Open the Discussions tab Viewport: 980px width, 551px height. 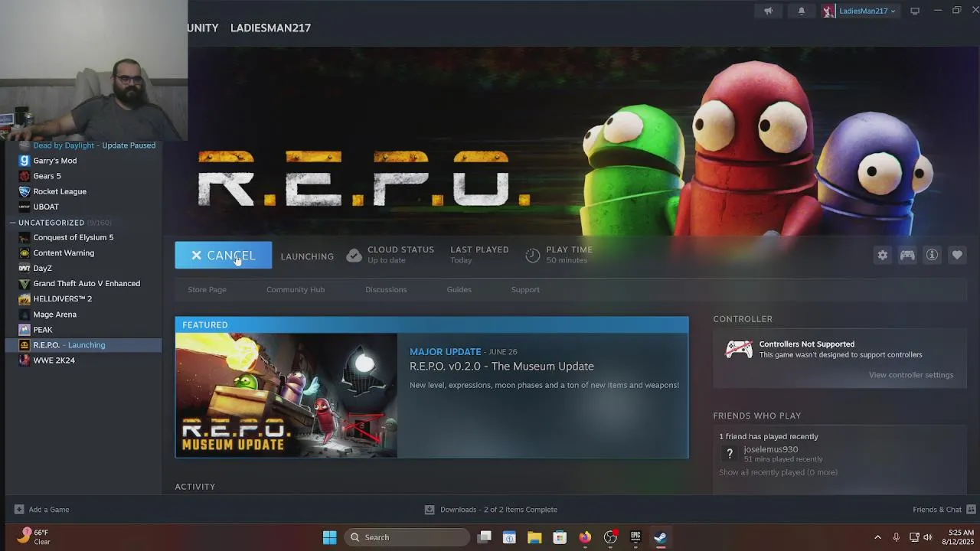[386, 289]
